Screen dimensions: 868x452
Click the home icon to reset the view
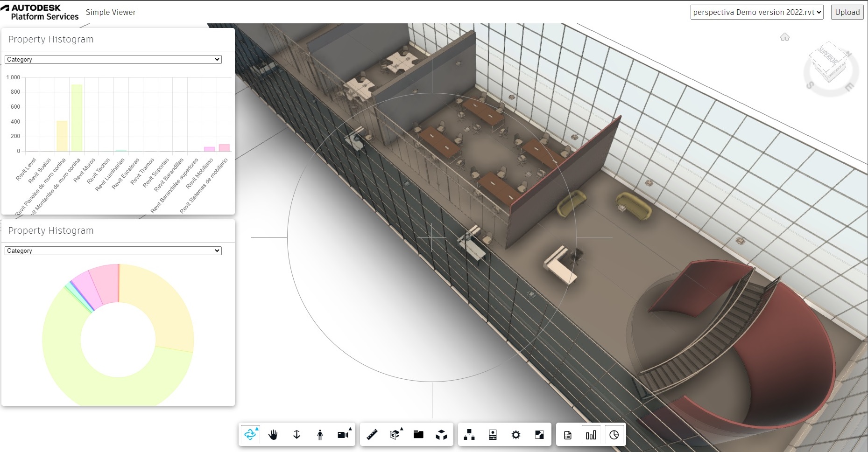click(x=786, y=37)
